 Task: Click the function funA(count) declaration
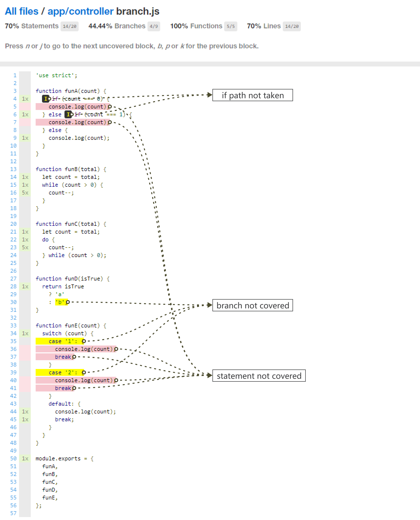pos(71,91)
